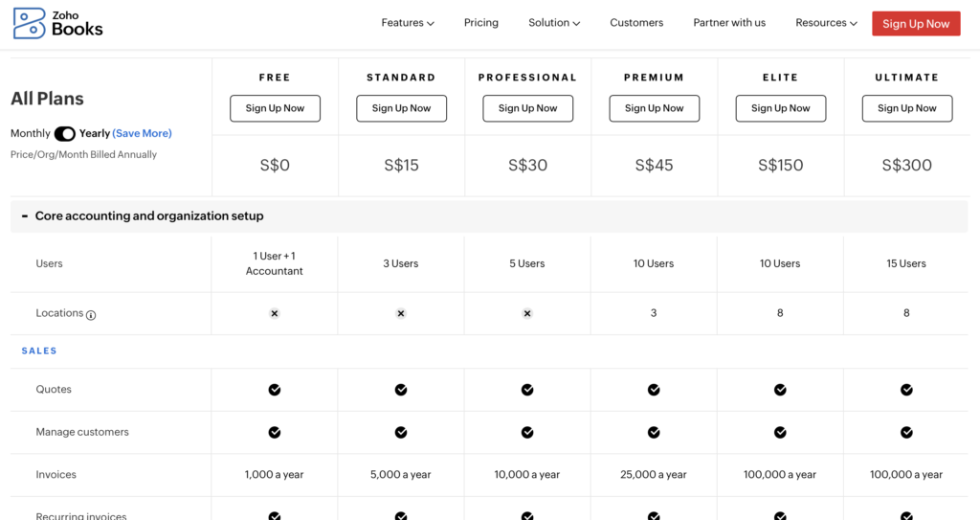Click the Quotes checkmark under Ultimate
The image size is (980, 520).
[906, 390]
